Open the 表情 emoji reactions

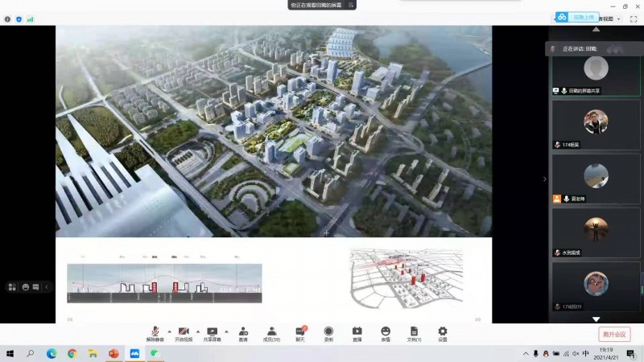coord(386,332)
